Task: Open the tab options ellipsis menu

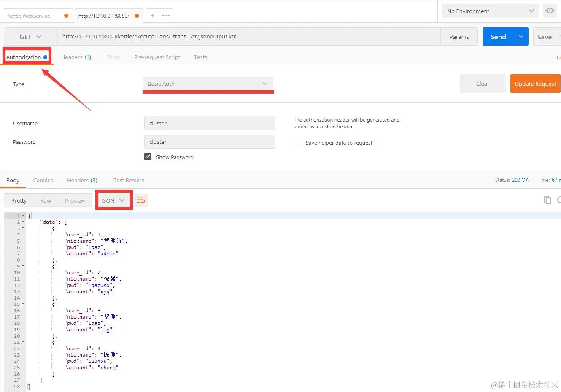Action: tap(166, 16)
